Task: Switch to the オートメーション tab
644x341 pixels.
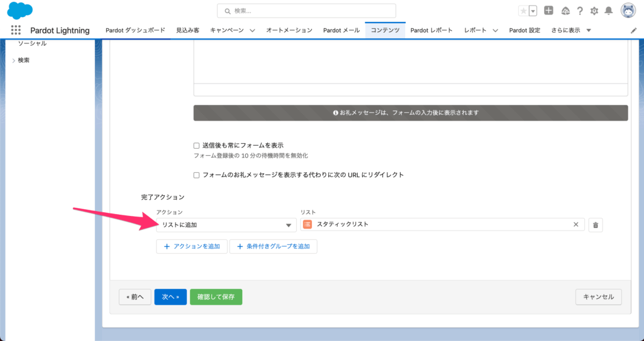Action: pyautogui.click(x=289, y=30)
